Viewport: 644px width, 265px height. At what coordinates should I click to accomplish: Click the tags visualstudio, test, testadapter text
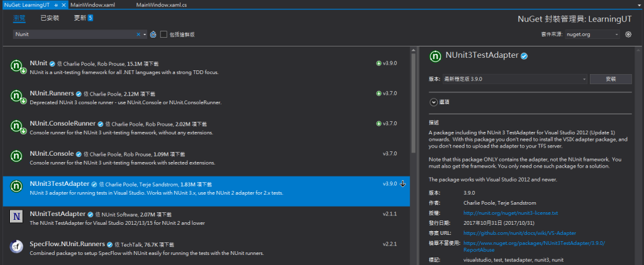513,261
